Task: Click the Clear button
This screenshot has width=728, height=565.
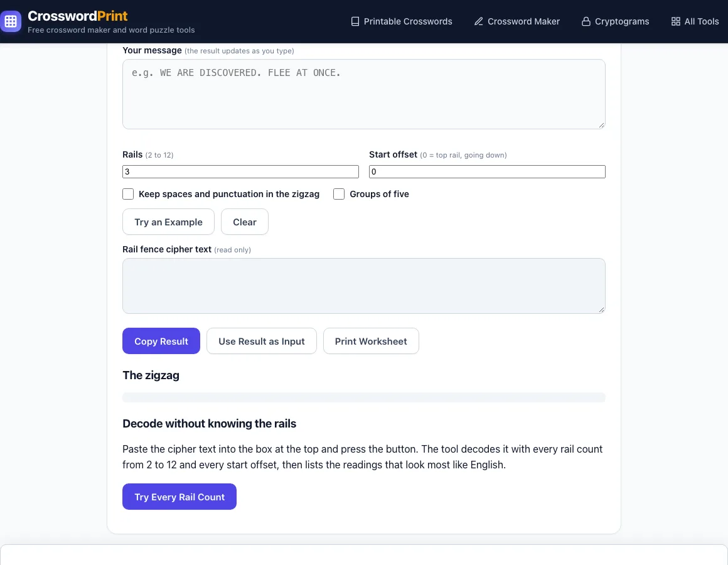Action: click(x=245, y=222)
